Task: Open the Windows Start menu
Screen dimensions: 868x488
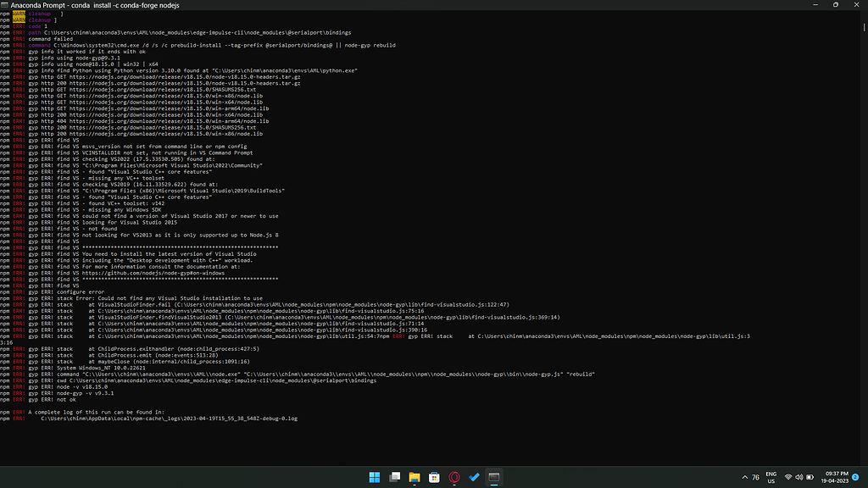Action: (x=372, y=477)
